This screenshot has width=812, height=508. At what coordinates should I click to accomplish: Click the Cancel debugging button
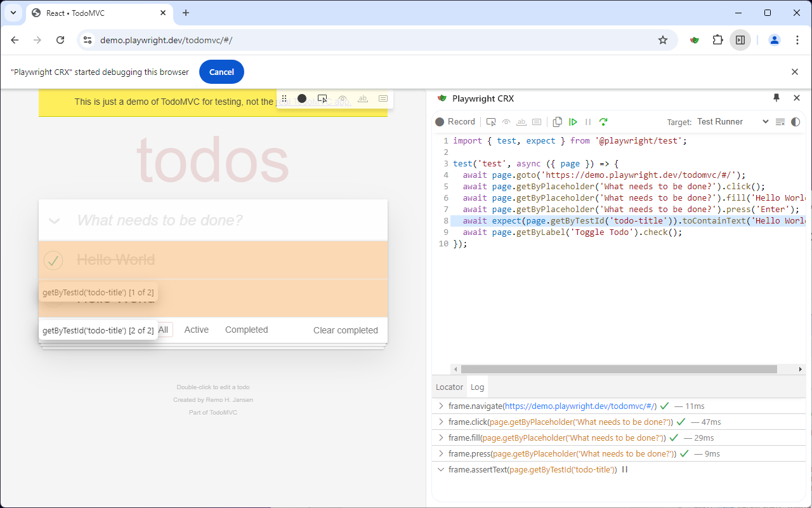pos(221,72)
